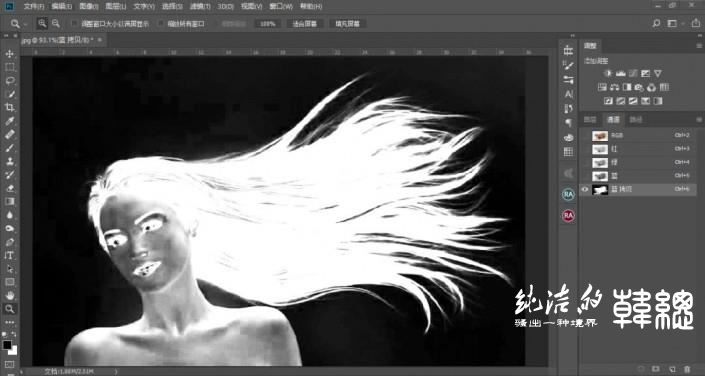Image resolution: width=705 pixels, height=376 pixels.
Task: Select the Move tool
Action: [x=9, y=54]
